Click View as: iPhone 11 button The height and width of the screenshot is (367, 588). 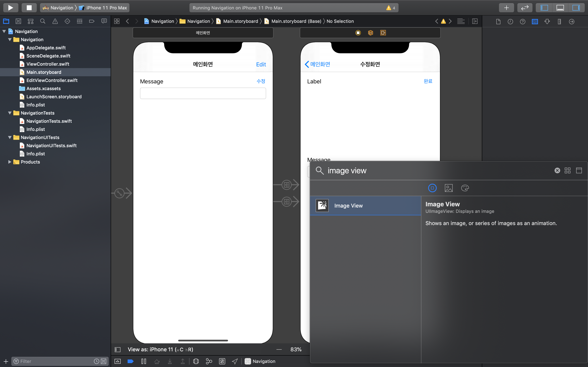tap(160, 349)
